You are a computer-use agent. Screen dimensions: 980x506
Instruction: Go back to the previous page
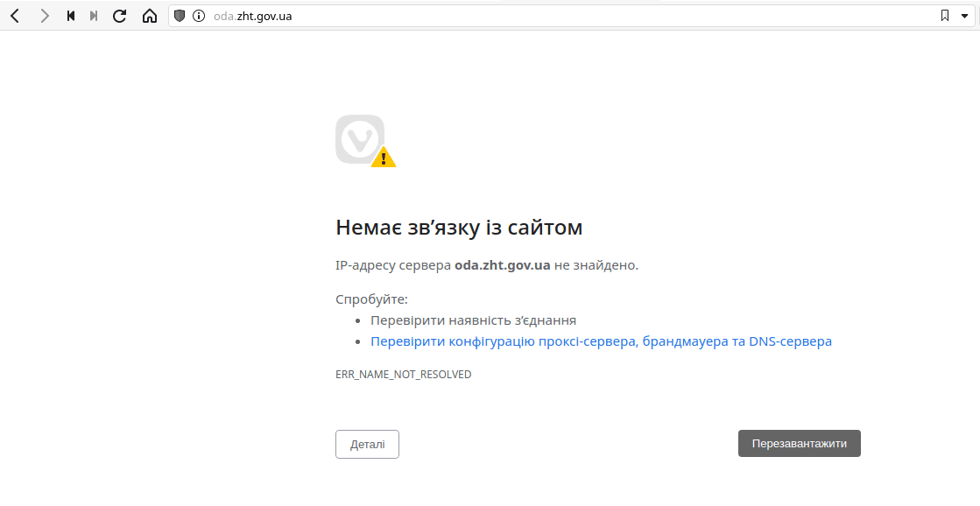pyautogui.click(x=15, y=16)
